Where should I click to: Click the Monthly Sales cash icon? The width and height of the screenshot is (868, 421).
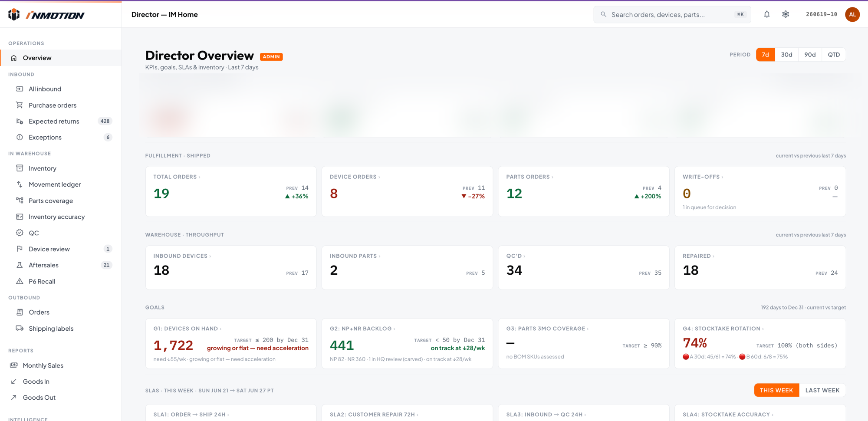coord(14,365)
